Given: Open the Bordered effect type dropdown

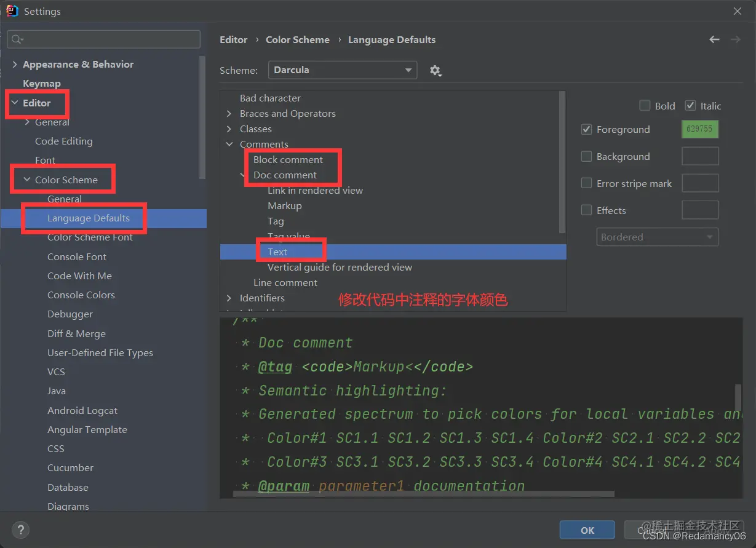Looking at the screenshot, I should [x=657, y=237].
